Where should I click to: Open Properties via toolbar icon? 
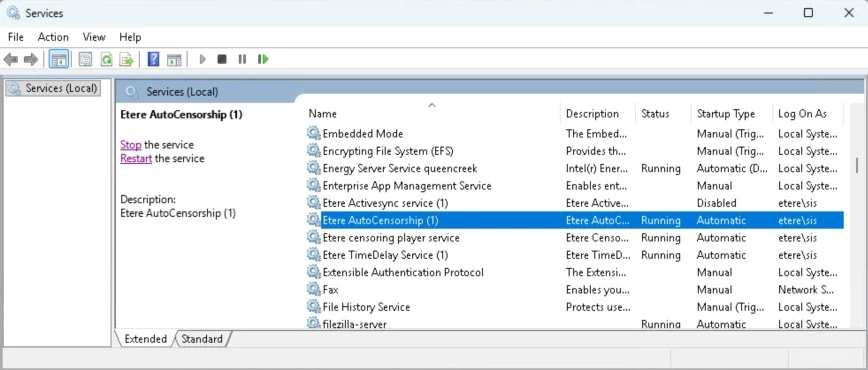(85, 59)
